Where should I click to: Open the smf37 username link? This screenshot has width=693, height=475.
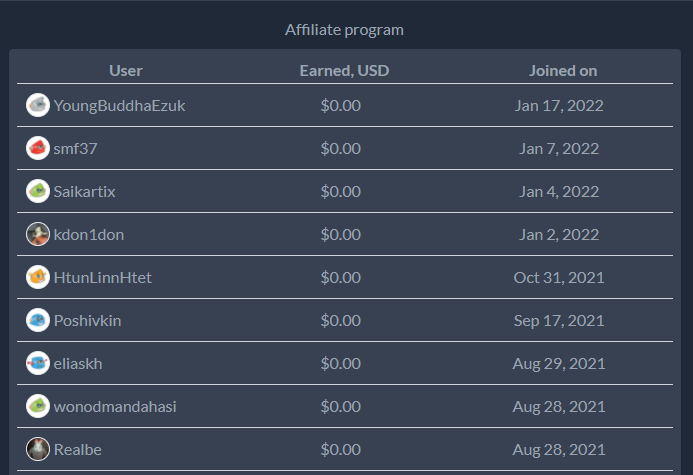point(75,148)
